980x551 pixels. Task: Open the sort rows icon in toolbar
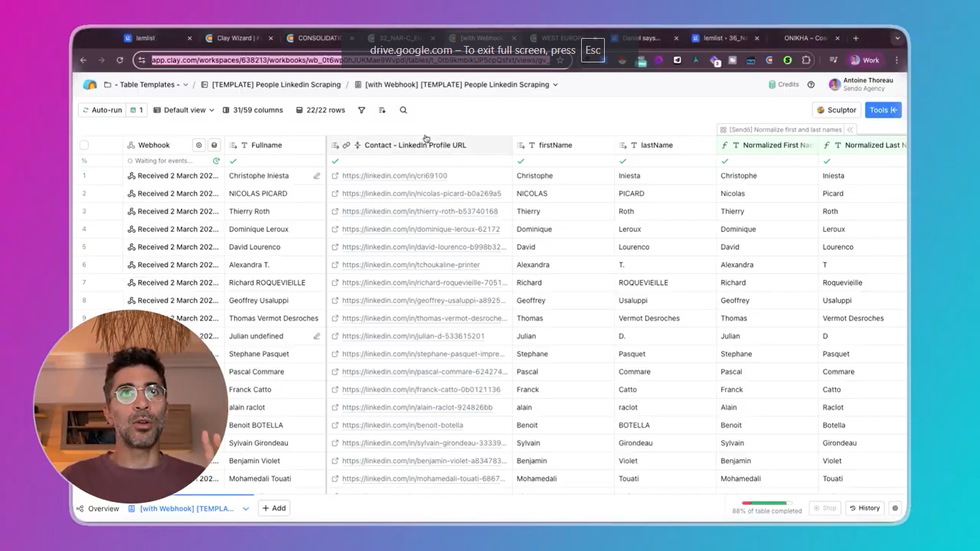[x=382, y=110]
